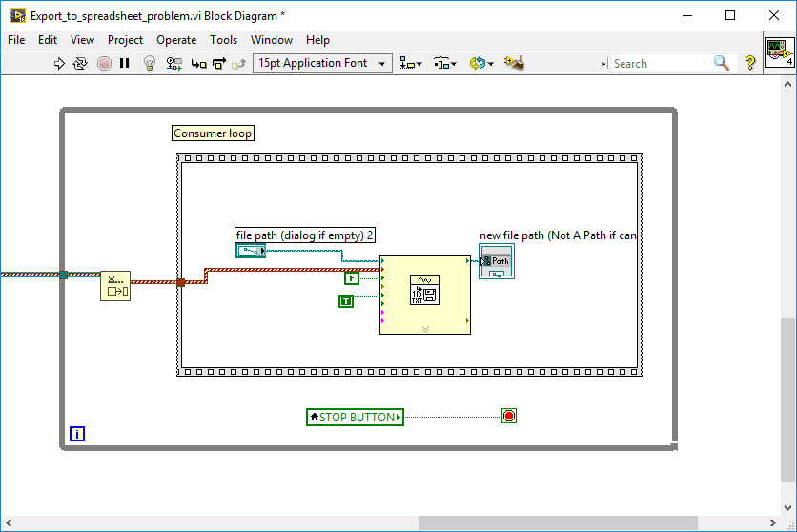This screenshot has width=797, height=532.
Task: Minimize the Block Diagram window
Action: (687, 16)
